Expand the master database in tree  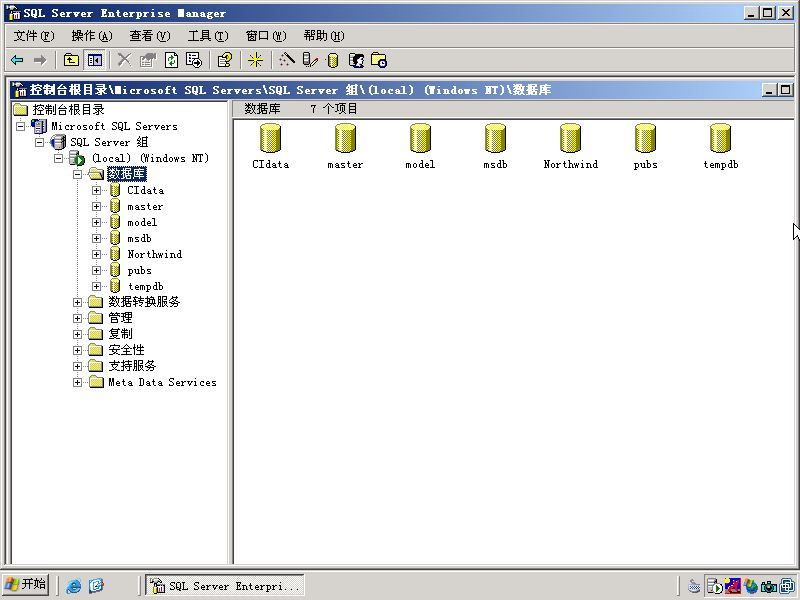[96, 207]
